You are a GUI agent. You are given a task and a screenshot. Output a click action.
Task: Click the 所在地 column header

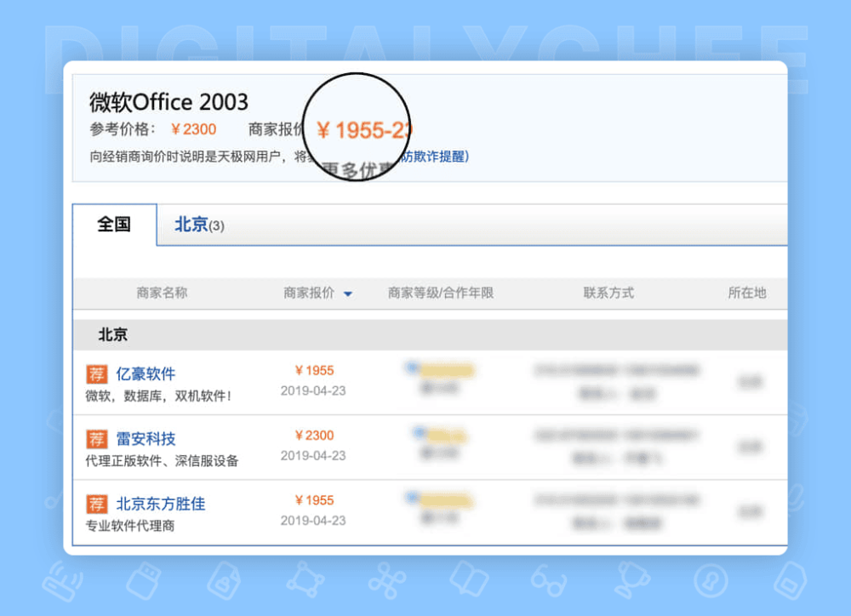747,293
